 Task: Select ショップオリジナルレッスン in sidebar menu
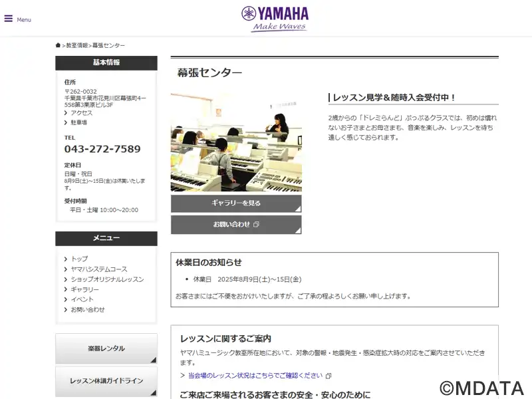[x=107, y=279]
